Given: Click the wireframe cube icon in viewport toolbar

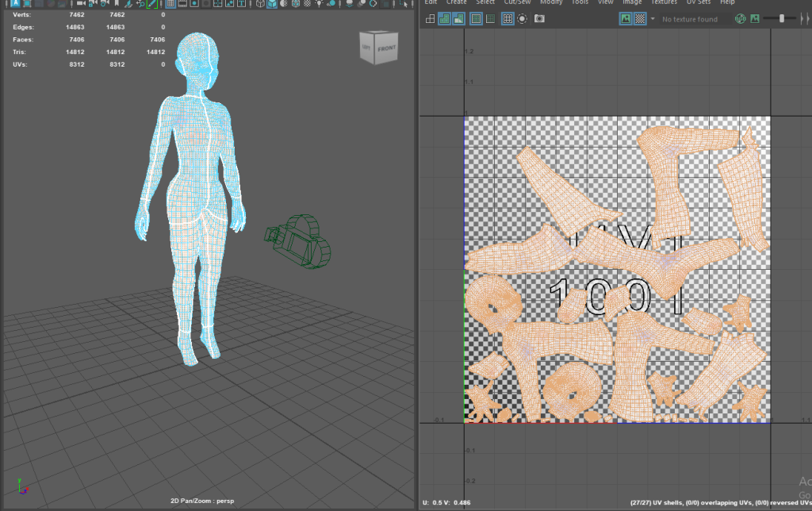Looking at the screenshot, I should point(259,4).
